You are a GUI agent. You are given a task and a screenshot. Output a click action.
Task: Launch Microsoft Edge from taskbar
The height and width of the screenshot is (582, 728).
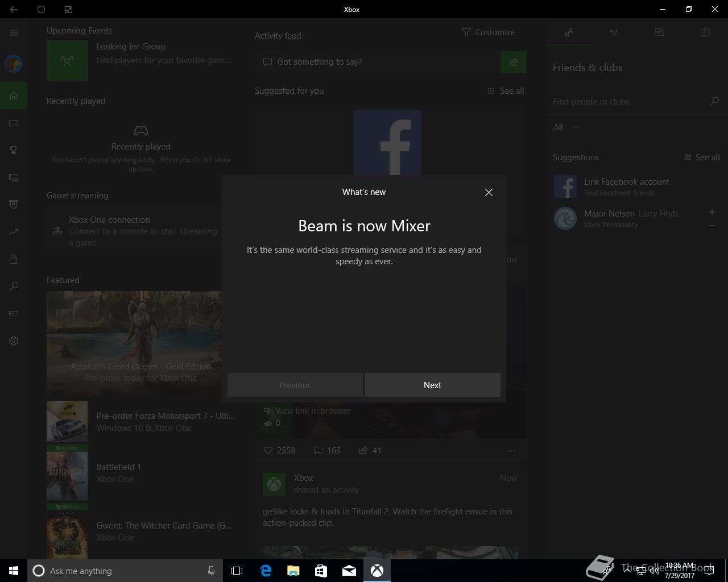[266, 571]
